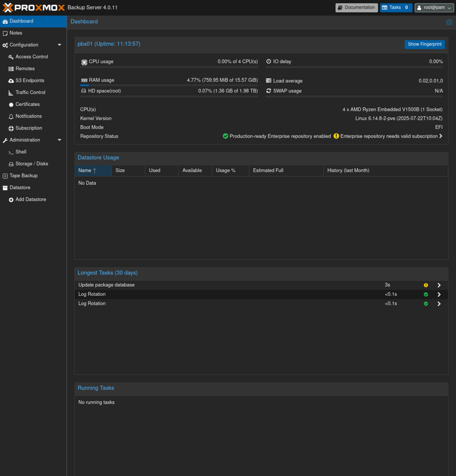Expand Update package database task details
Image resolution: width=456 pixels, height=476 pixels.
pyautogui.click(x=439, y=285)
